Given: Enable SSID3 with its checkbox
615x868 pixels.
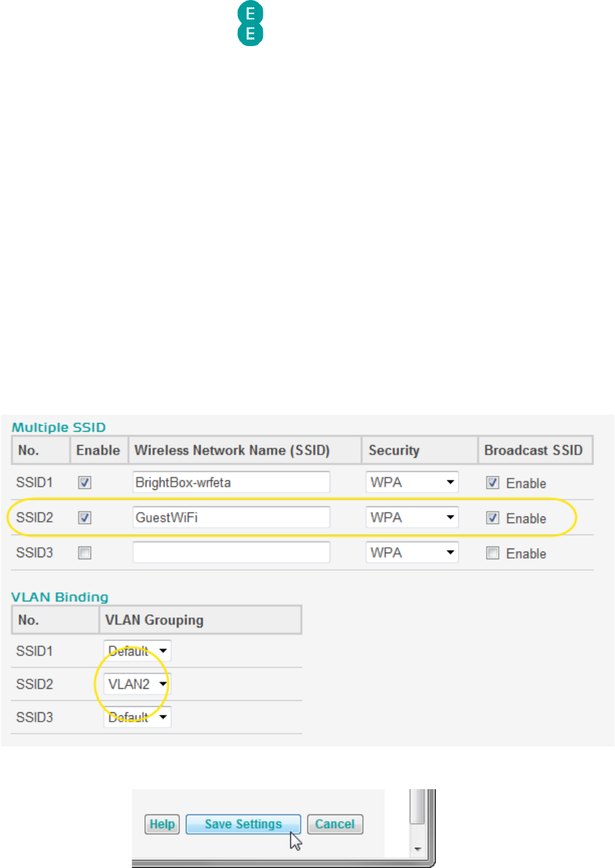Looking at the screenshot, I should click(85, 553).
